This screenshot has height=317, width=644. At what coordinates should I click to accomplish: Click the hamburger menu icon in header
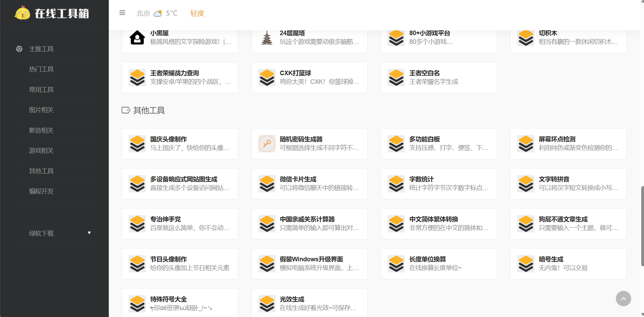click(x=122, y=13)
